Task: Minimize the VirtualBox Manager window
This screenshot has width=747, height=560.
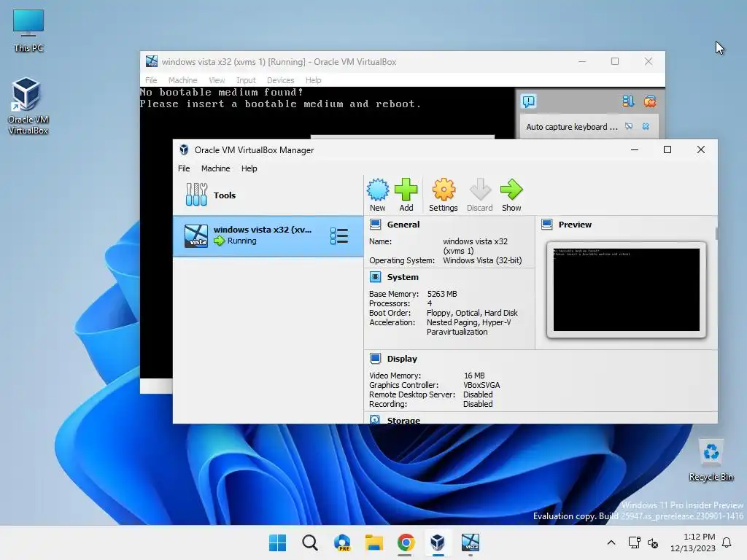Action: click(635, 149)
